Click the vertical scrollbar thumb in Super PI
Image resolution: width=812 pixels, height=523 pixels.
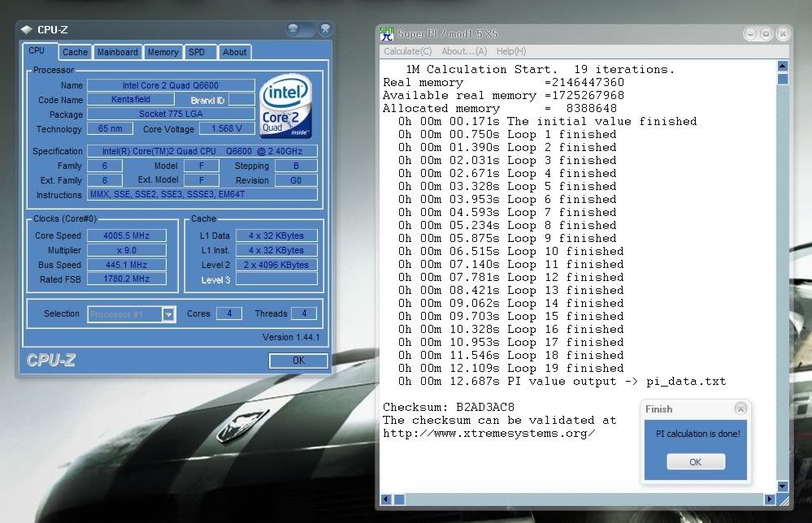click(783, 79)
